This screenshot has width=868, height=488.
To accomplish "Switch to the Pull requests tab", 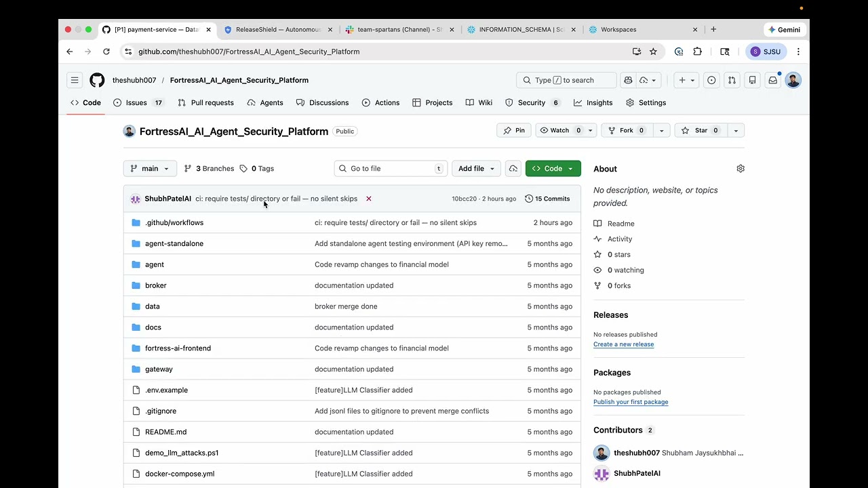I will (205, 103).
